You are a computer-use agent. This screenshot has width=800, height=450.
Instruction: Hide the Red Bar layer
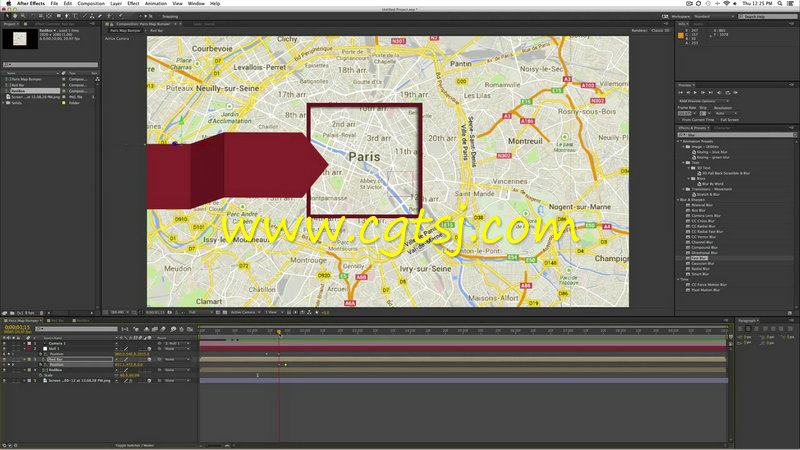tap(4, 359)
